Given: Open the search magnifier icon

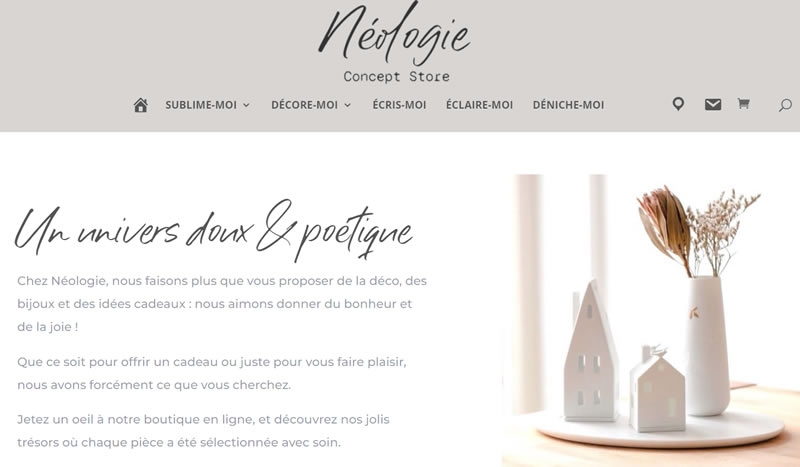Looking at the screenshot, I should click(x=785, y=106).
